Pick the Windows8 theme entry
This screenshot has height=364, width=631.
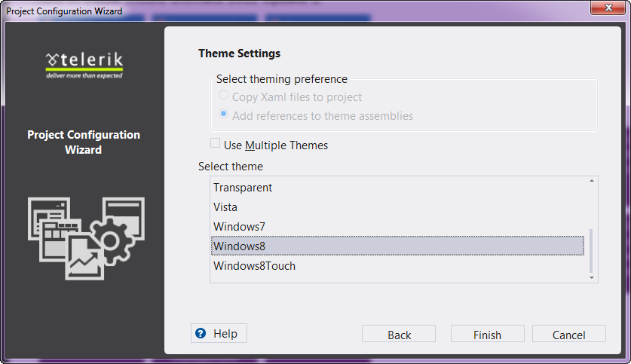pyautogui.click(x=239, y=246)
